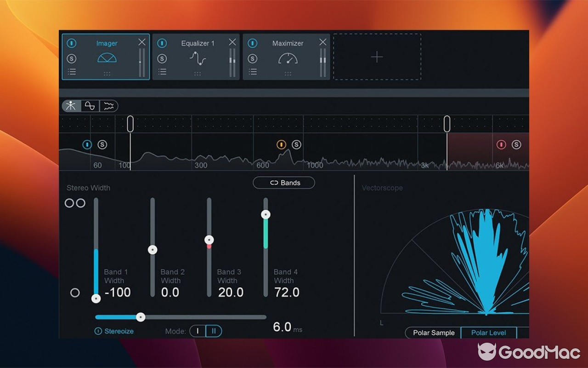Click the Band 4 Width slider handle
The width and height of the screenshot is (588, 368).
266,214
